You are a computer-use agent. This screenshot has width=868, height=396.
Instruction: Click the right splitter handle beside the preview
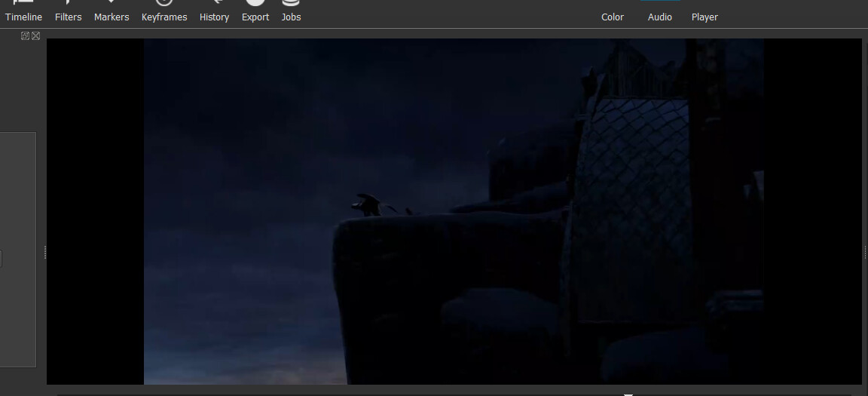864,253
